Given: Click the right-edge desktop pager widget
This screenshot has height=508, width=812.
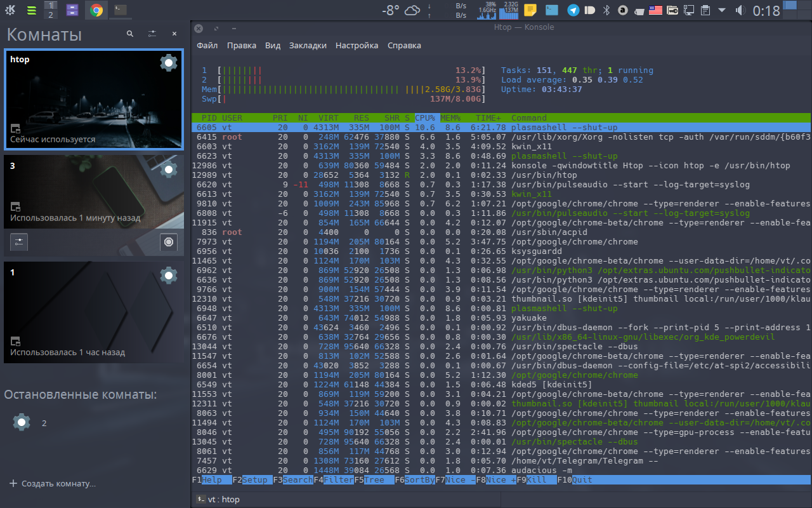Looking at the screenshot, I should point(797,10).
